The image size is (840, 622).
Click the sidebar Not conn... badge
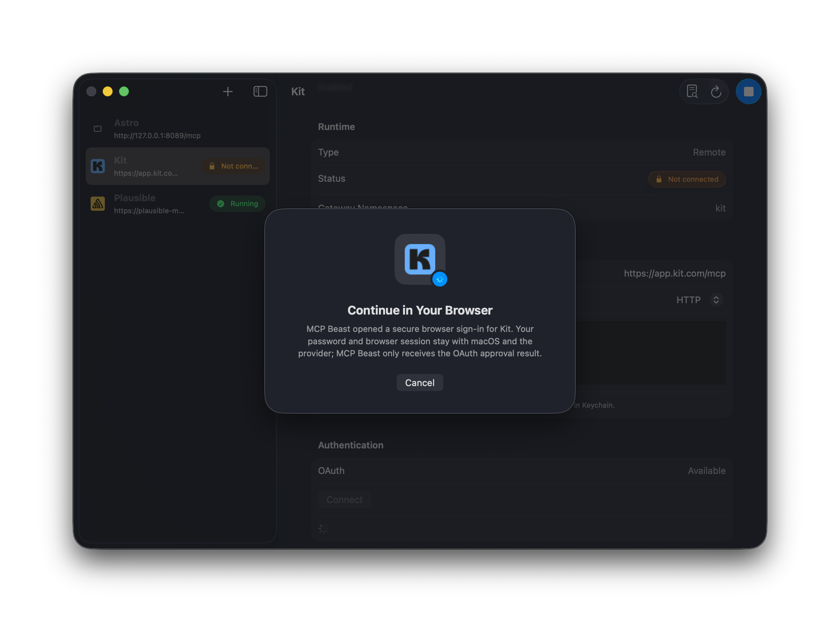[x=234, y=166]
